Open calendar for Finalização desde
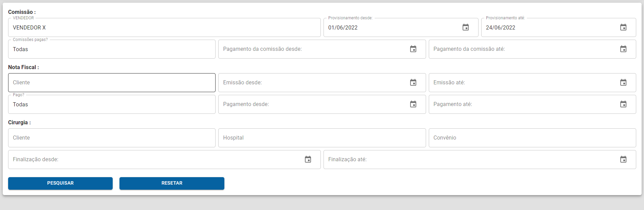644x210 pixels. (x=308, y=160)
